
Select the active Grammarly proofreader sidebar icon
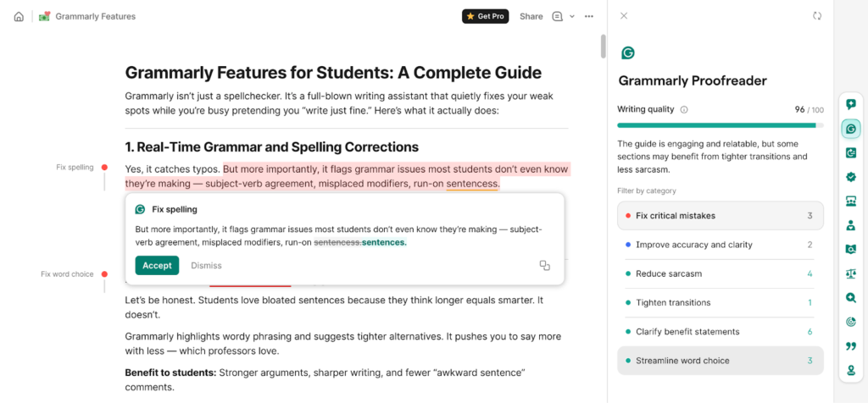click(851, 129)
